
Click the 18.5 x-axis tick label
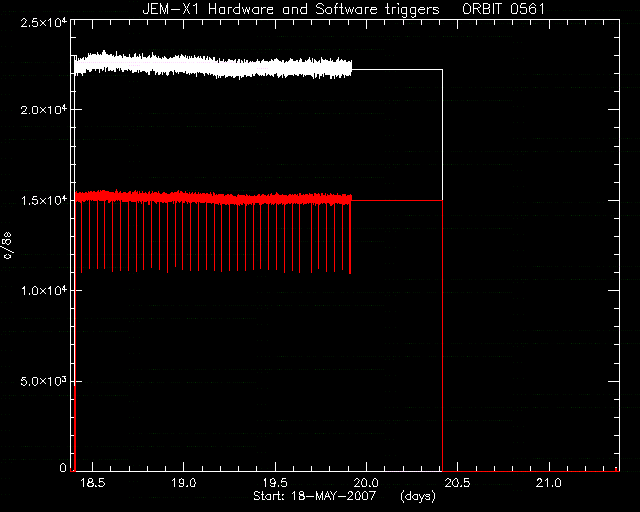pos(93,483)
